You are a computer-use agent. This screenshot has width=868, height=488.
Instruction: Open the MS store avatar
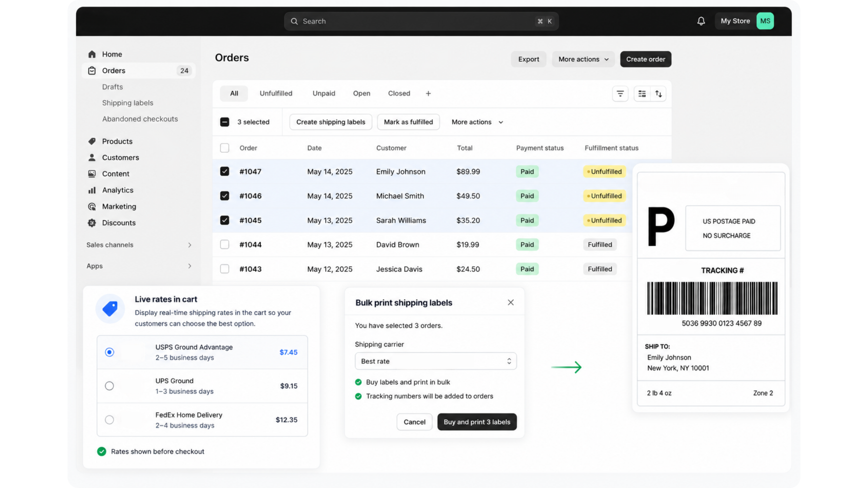tap(765, 21)
